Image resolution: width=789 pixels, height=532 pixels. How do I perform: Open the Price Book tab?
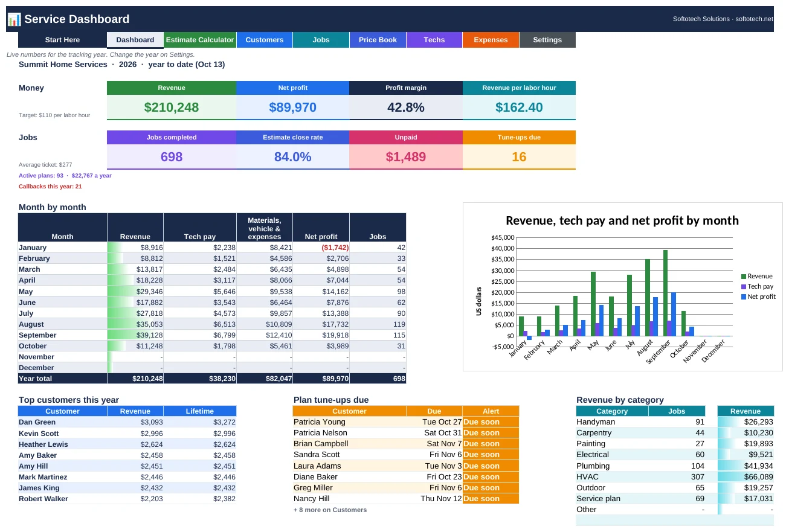378,40
